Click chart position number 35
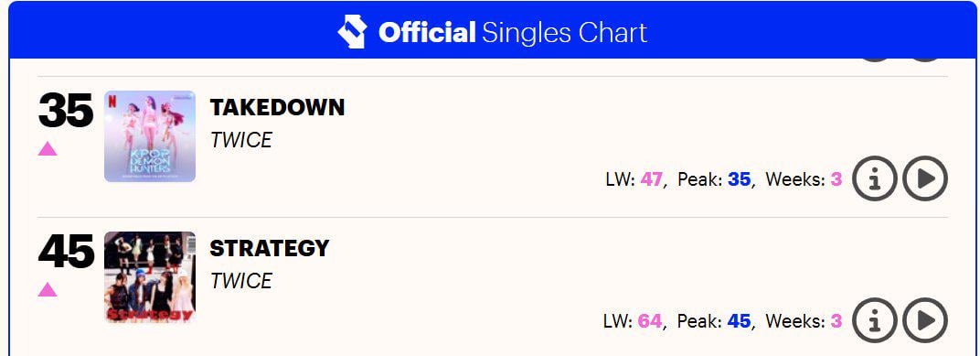Screen dimensions: 980x356 (66, 111)
